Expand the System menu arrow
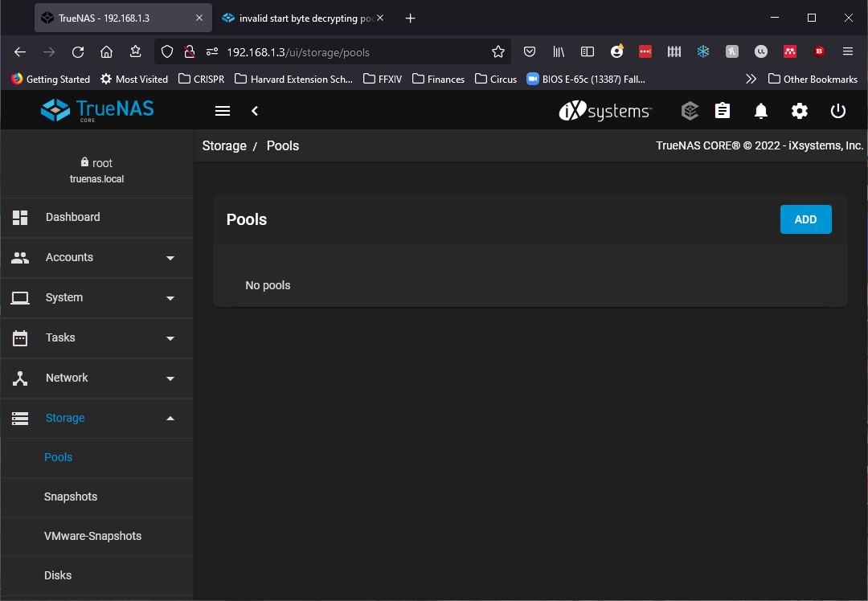 (x=170, y=298)
